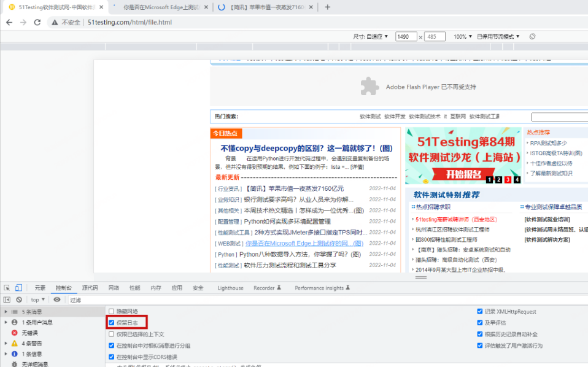Toggle the console sidebar icon
588x367 pixels.
(x=7, y=299)
